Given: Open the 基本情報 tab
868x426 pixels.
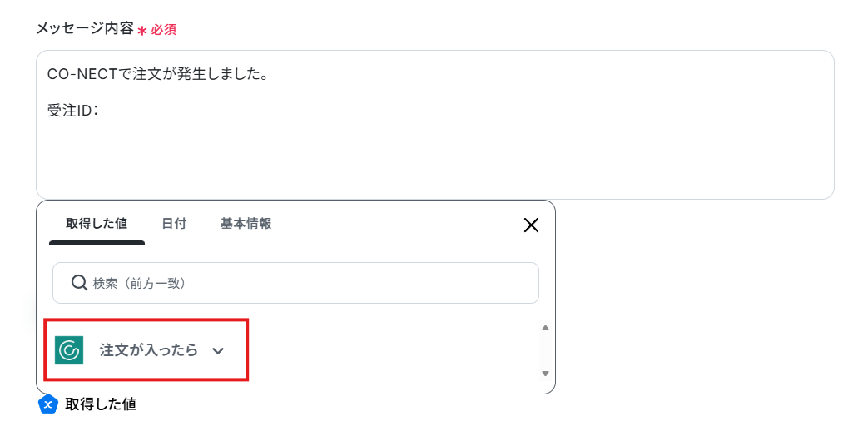Looking at the screenshot, I should point(246,224).
